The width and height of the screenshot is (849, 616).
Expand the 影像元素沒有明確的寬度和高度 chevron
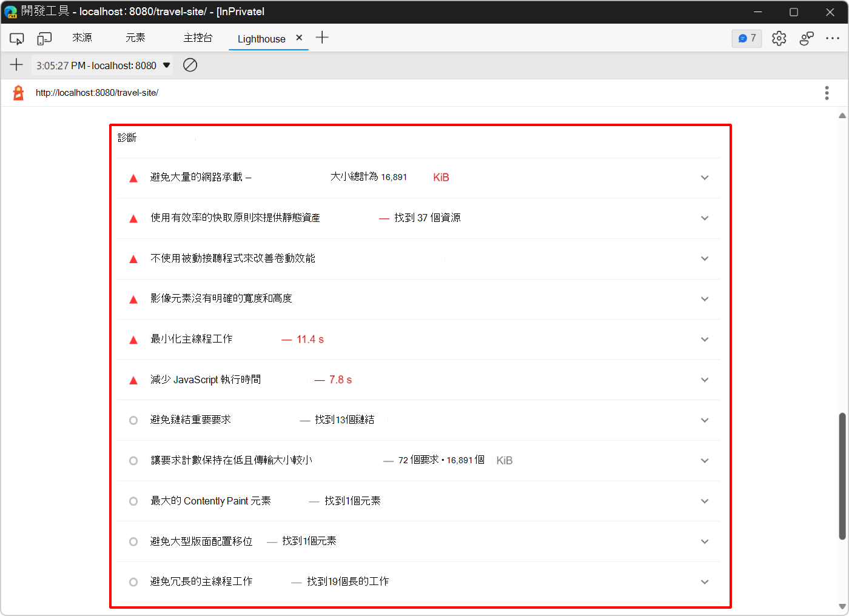(705, 299)
